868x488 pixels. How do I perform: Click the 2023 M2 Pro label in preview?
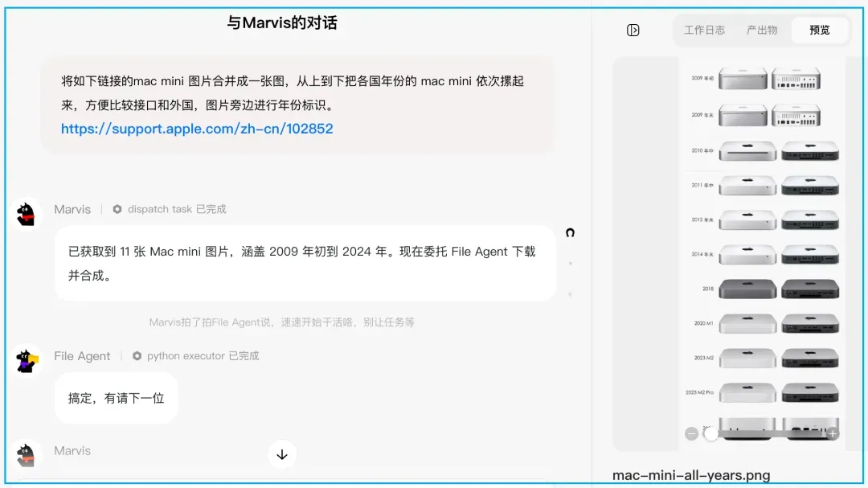click(x=700, y=392)
